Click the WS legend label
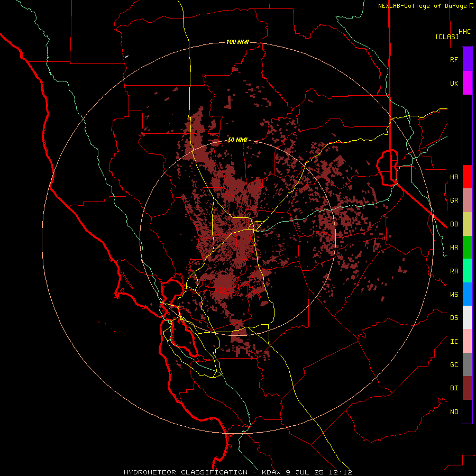The image size is (476, 476). [454, 295]
